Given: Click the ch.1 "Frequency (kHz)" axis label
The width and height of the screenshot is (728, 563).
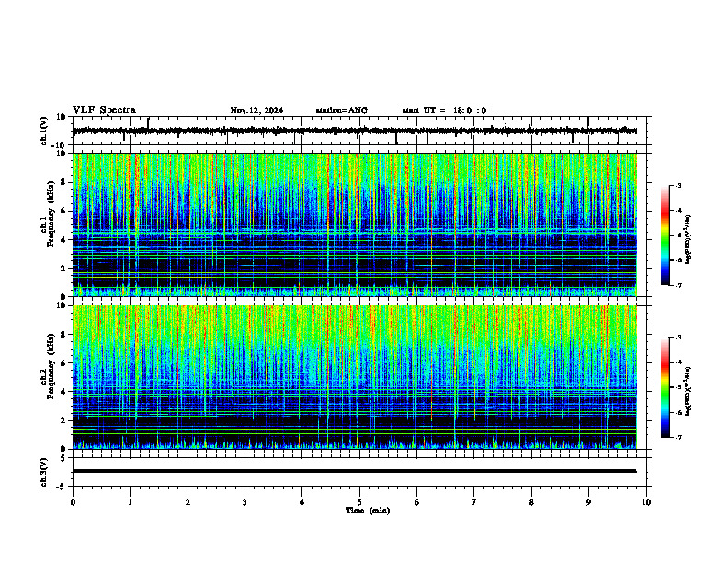Looking at the screenshot, I should pos(51,213).
